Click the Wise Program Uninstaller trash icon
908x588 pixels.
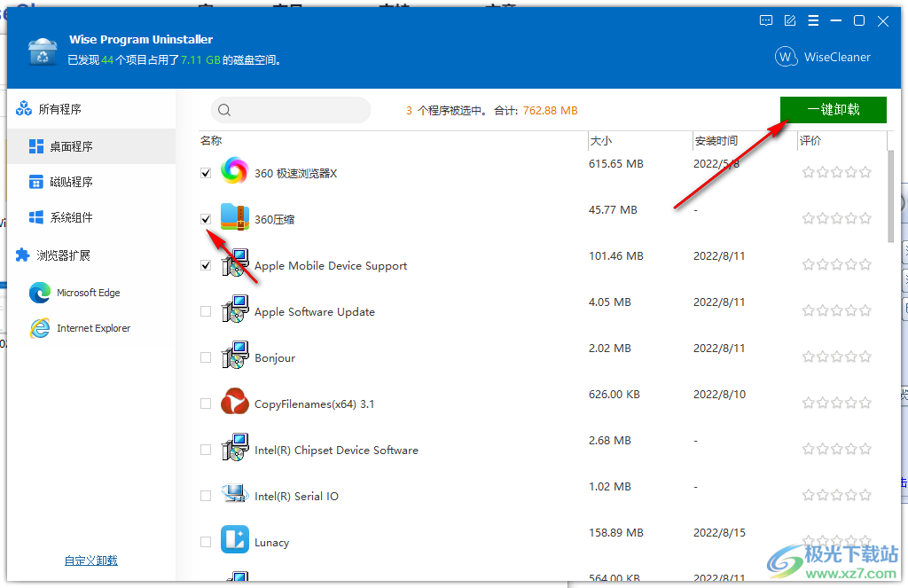pyautogui.click(x=43, y=52)
